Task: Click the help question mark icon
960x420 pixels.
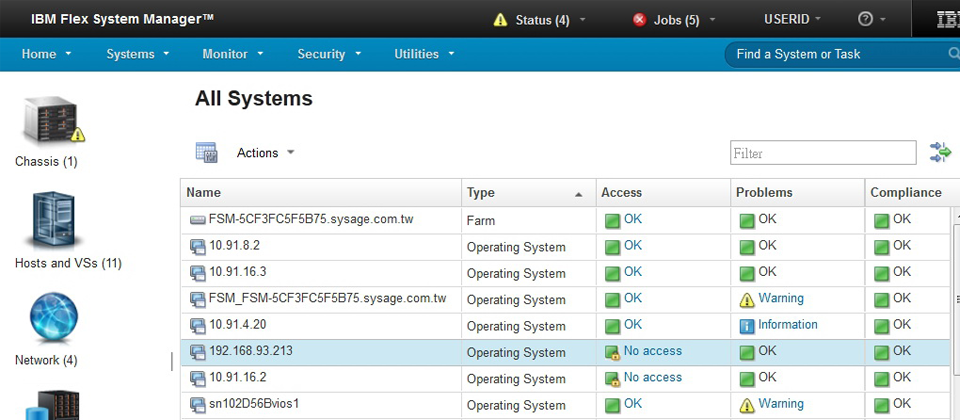Action: click(x=866, y=20)
